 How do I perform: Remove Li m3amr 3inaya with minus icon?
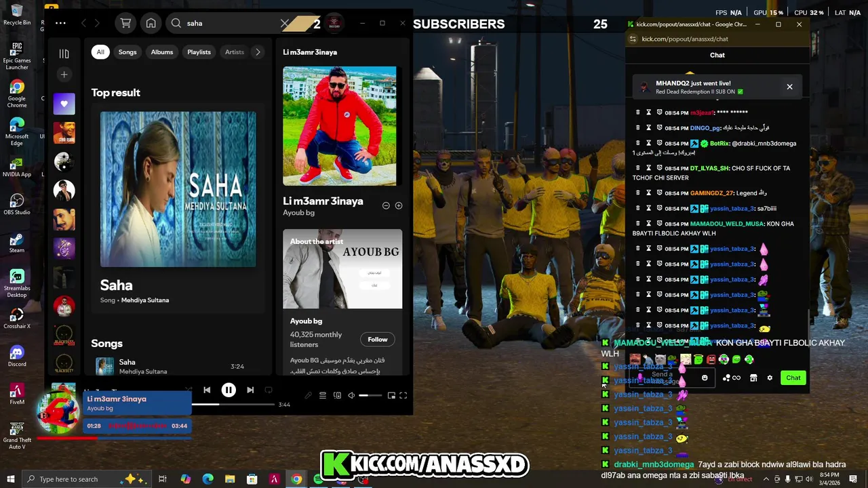click(x=386, y=205)
